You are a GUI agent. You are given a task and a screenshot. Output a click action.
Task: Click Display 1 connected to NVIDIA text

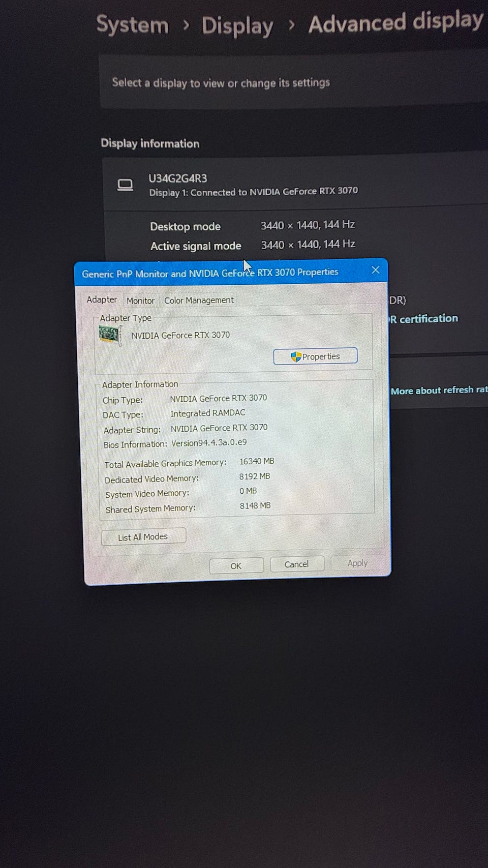253,192
